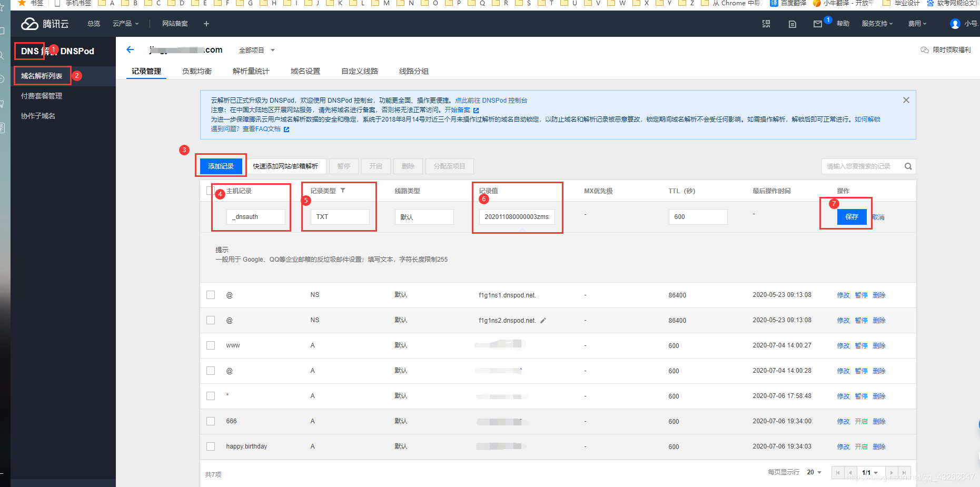The image size is (980, 487).
Task: Click external link icon after 查看FAQ文档
Action: pos(286,129)
